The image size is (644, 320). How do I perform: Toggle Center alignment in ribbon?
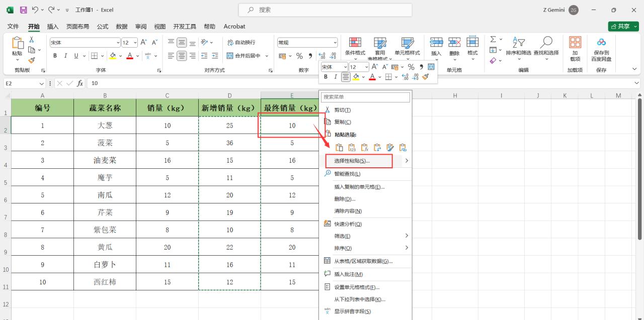click(182, 56)
